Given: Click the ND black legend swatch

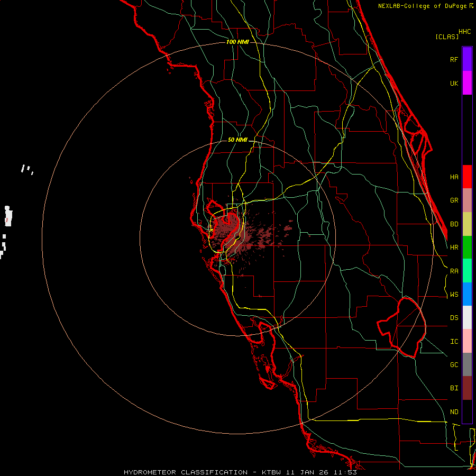Looking at the screenshot, I should pyautogui.click(x=467, y=411).
